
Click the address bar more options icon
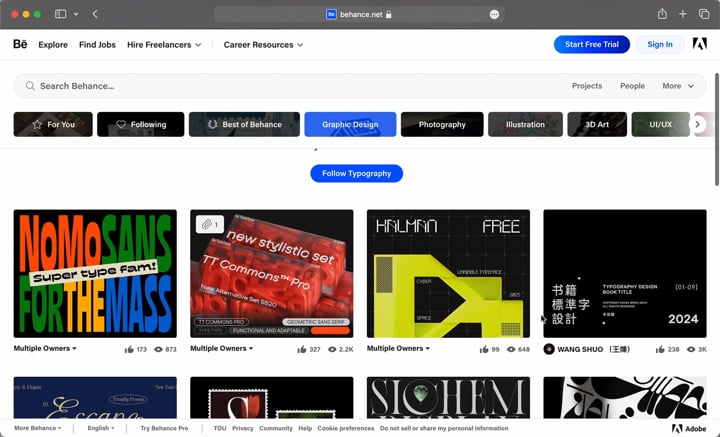click(x=494, y=14)
